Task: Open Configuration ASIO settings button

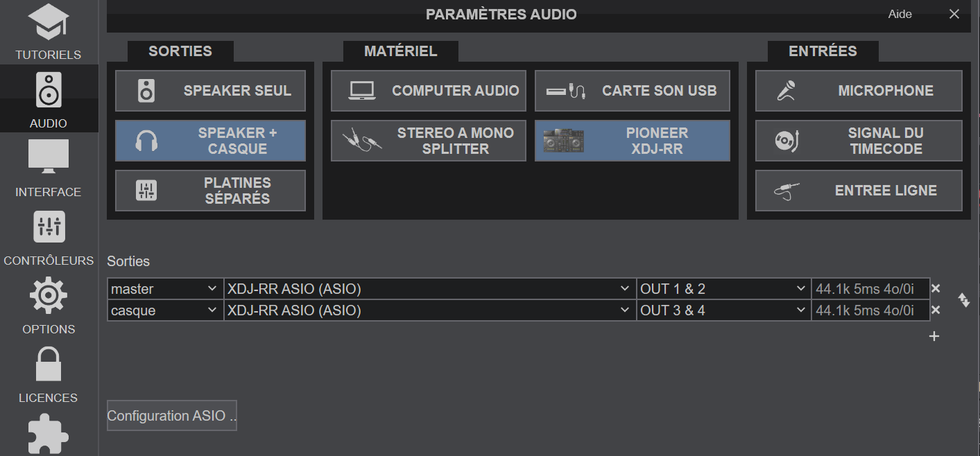Action: (171, 416)
